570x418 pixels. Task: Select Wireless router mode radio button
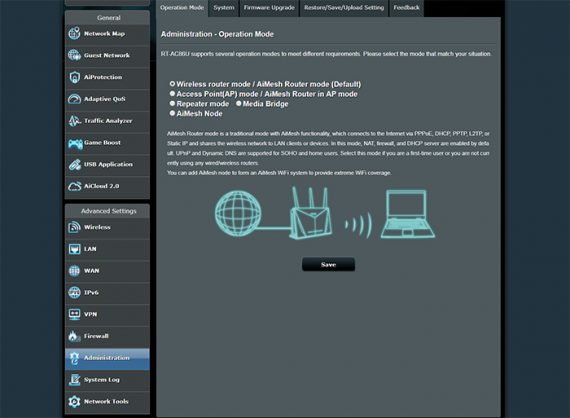pyautogui.click(x=172, y=84)
